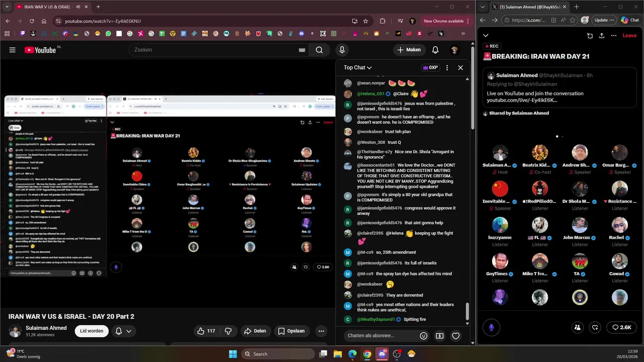The image size is (644, 362).
Task: Open Edge Update settings menu
Action: click(x=604, y=20)
